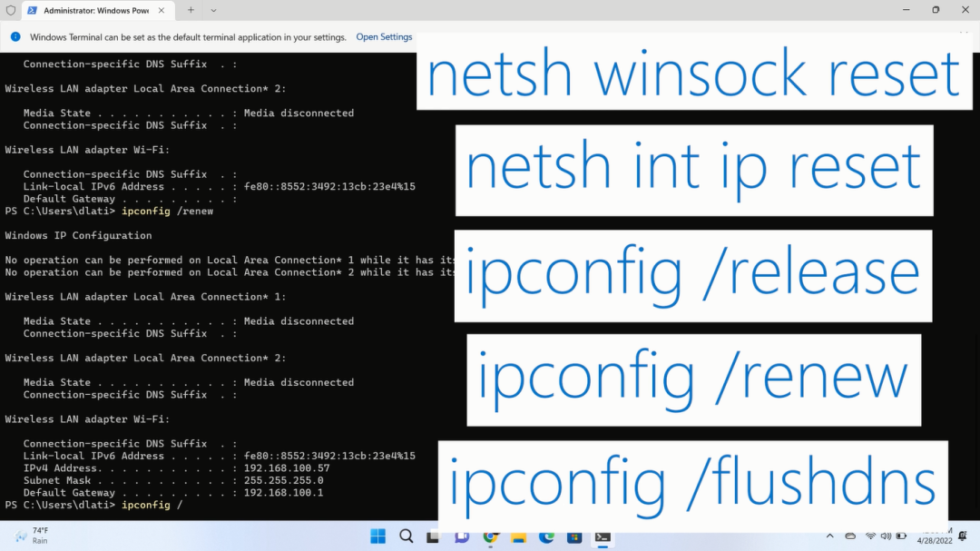Viewport: 980px width, 551px height.
Task: Launch Windows Terminal from the taskbar
Action: [x=603, y=536]
